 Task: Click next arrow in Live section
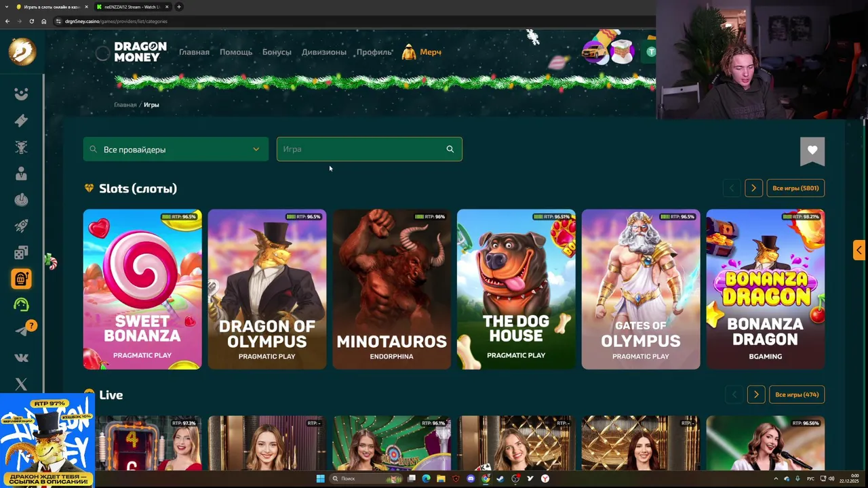[756, 394]
